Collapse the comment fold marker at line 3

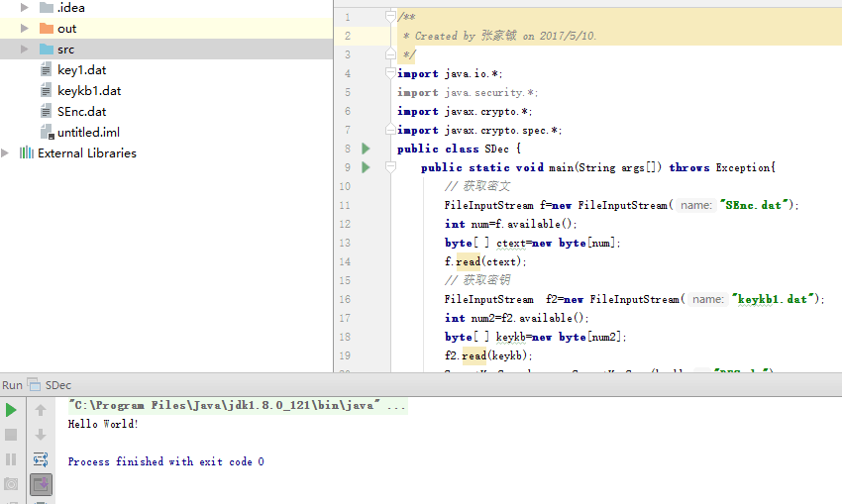(x=391, y=54)
